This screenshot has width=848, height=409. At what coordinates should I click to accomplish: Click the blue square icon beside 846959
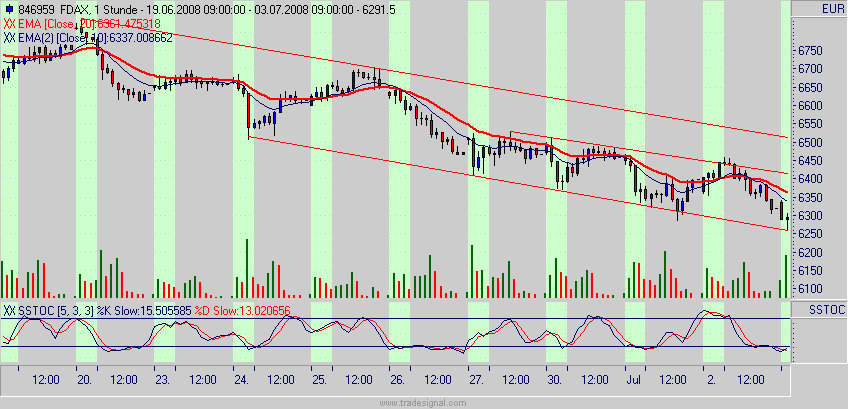click(x=10, y=9)
